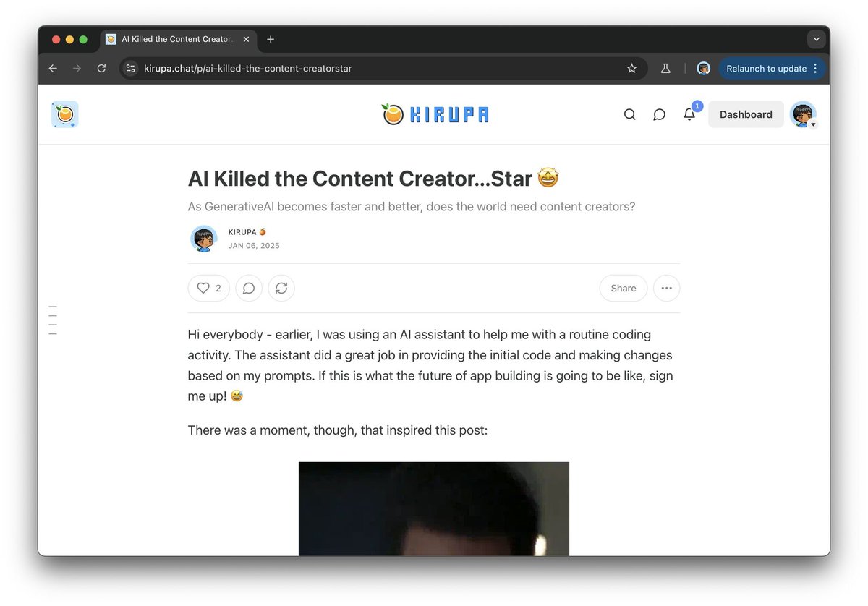
Task: Open the comment bubble under the post title
Action: click(x=249, y=288)
